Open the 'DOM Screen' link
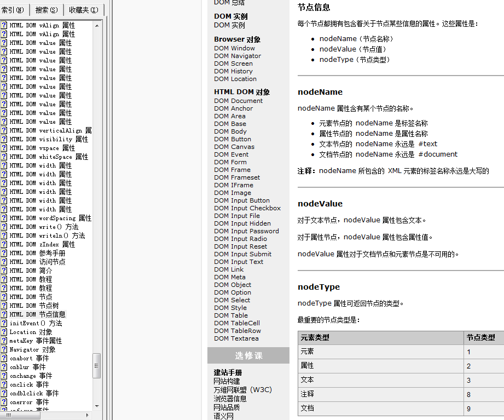The height and width of the screenshot is (420, 504). coord(233,64)
